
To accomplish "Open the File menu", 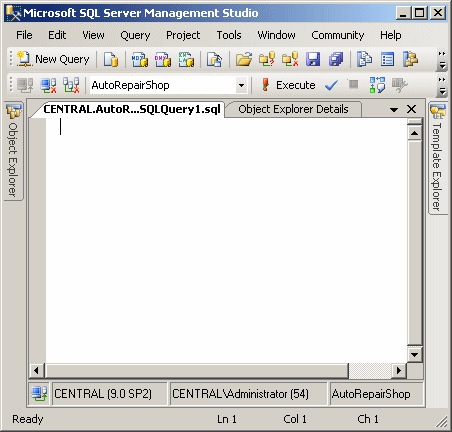I will pyautogui.click(x=24, y=35).
